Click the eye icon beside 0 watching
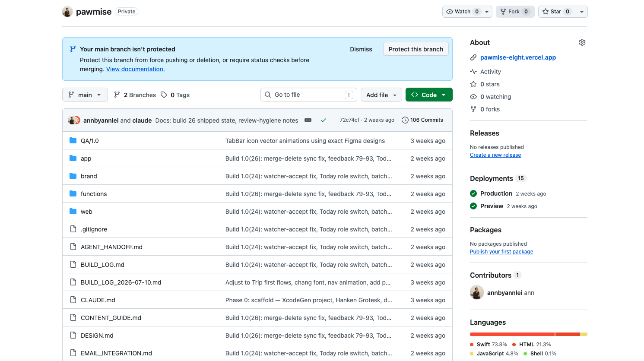644x361 pixels. point(473,97)
